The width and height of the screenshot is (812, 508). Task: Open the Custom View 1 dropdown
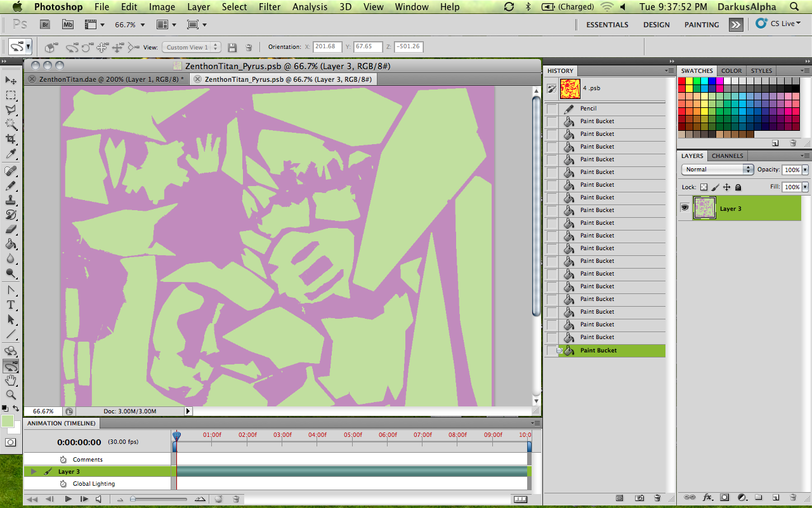coord(191,47)
